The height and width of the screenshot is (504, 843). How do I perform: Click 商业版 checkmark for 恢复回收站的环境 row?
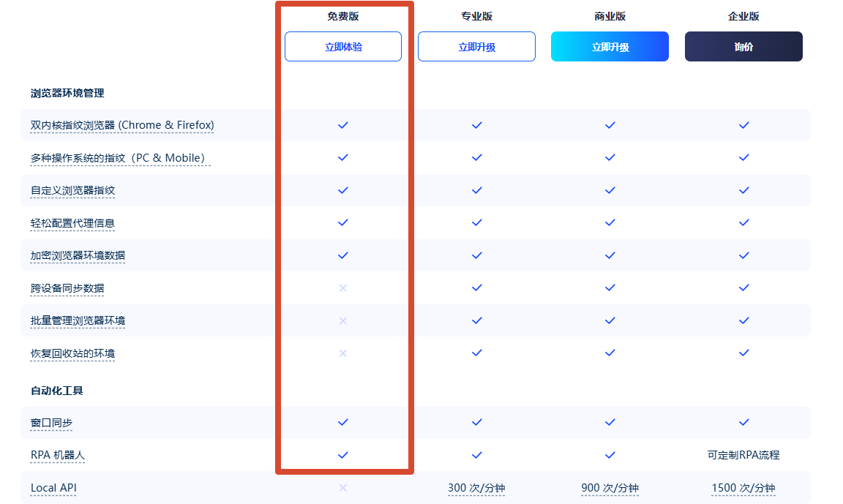click(610, 353)
